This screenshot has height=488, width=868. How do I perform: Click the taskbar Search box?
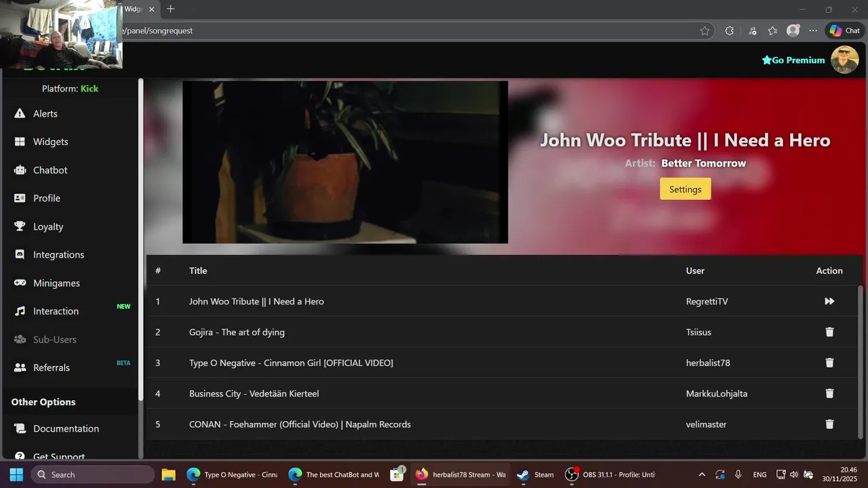tap(92, 474)
